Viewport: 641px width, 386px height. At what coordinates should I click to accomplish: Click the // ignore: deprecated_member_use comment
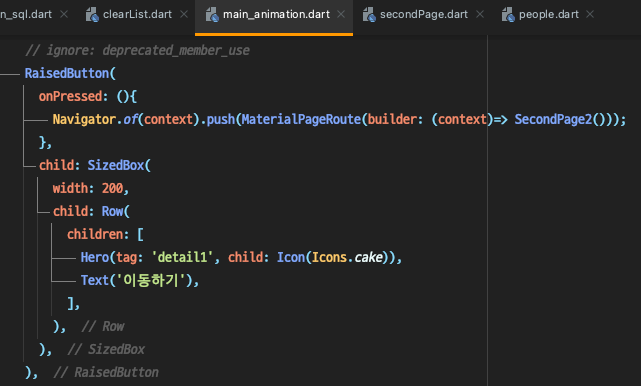(137, 50)
